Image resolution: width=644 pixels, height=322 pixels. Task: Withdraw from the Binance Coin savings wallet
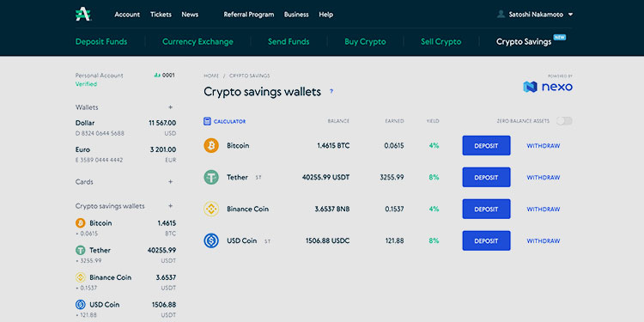[x=543, y=209]
